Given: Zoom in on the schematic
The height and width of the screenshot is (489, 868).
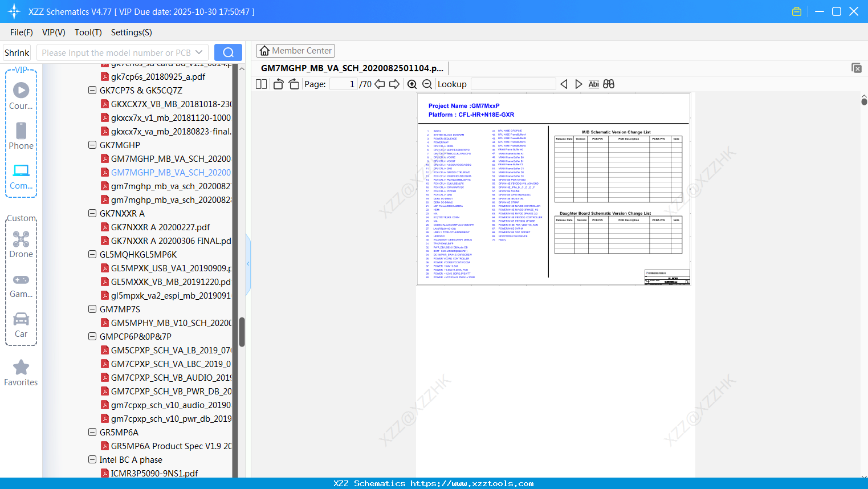Looking at the screenshot, I should tap(412, 84).
